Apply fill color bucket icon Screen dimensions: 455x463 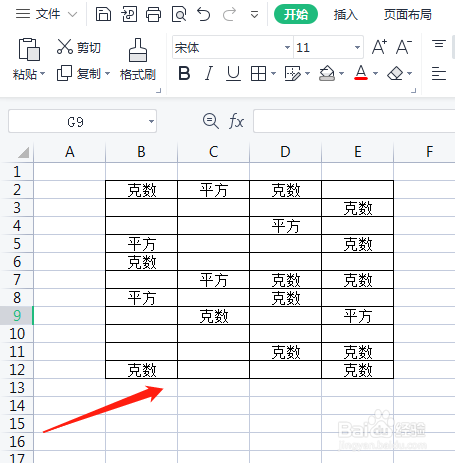327,73
